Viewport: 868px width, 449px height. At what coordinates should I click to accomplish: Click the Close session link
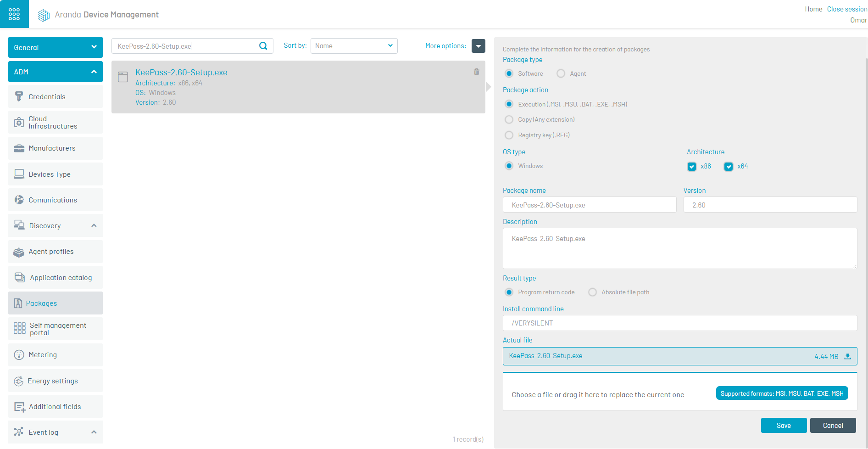tap(846, 9)
